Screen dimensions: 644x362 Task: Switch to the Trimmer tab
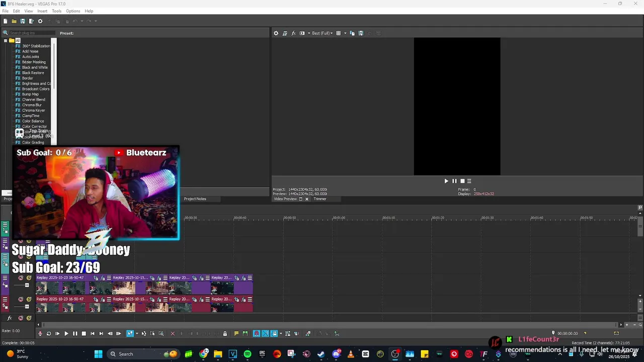tap(320, 199)
